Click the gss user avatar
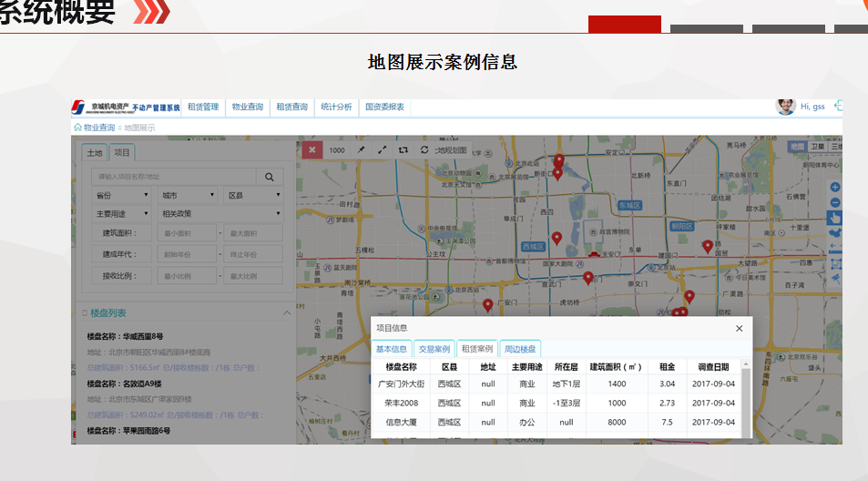868x481 pixels. coord(785,107)
